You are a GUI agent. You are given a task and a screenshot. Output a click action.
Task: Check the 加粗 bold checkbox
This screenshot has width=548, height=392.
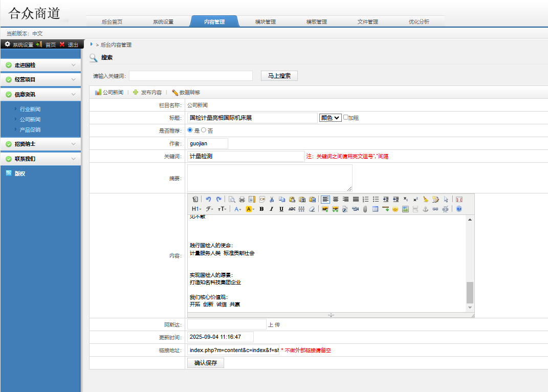coord(346,117)
